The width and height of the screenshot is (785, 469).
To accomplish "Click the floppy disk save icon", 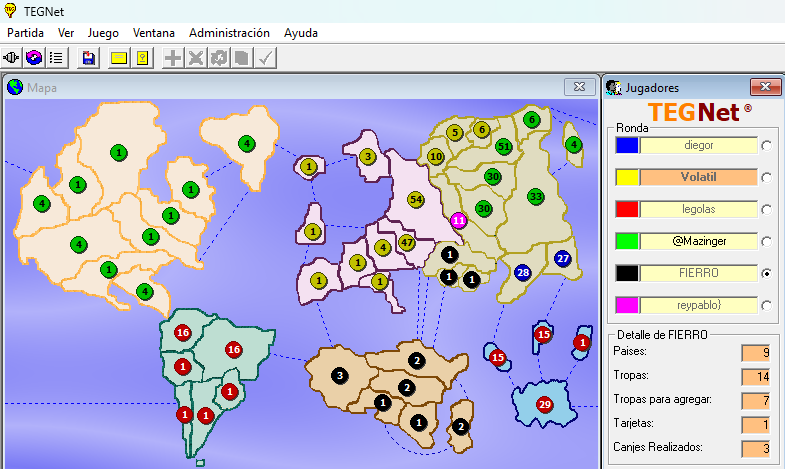I will pyautogui.click(x=89, y=58).
